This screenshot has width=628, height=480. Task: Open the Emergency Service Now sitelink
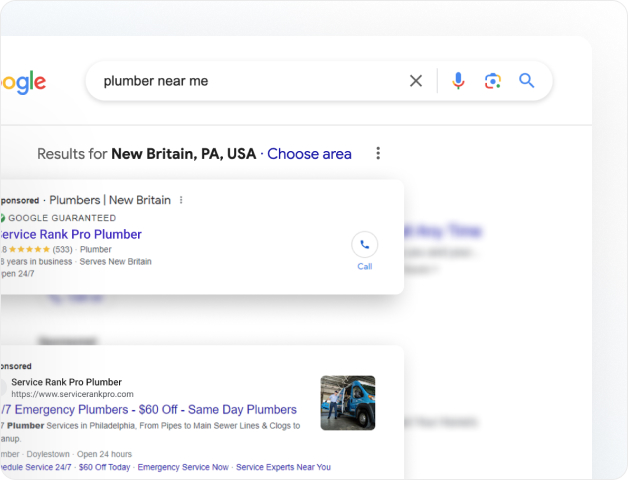(183, 467)
